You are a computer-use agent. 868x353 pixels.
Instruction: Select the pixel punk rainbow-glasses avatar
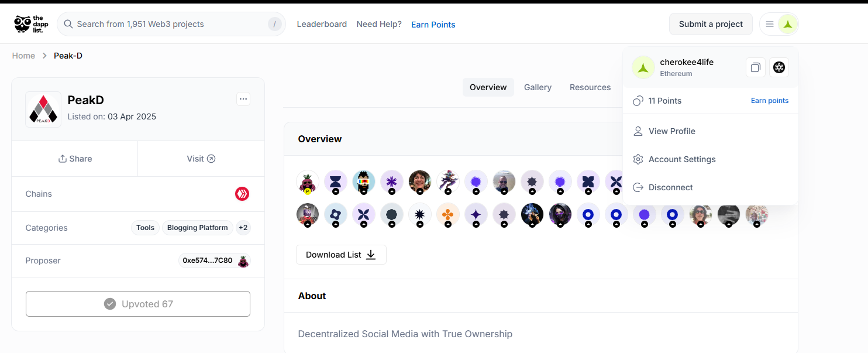pos(364,182)
